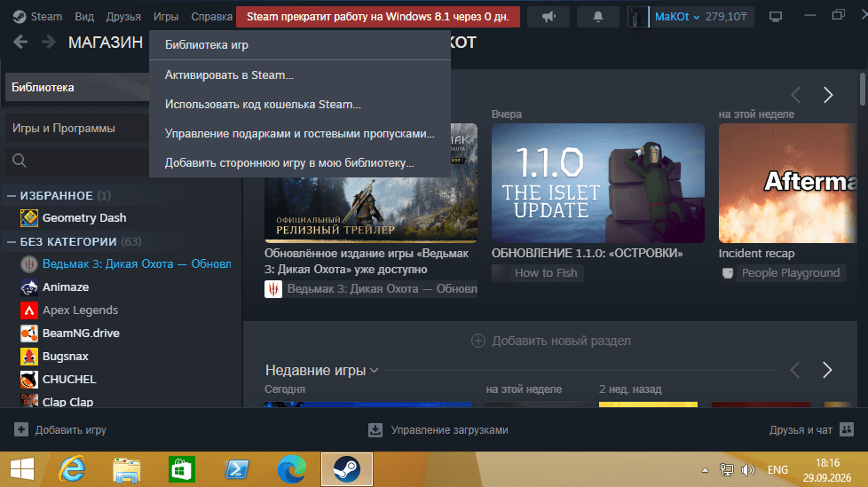Open the Игры и Программы filter dropdown
This screenshot has width=868, height=487.
77,129
